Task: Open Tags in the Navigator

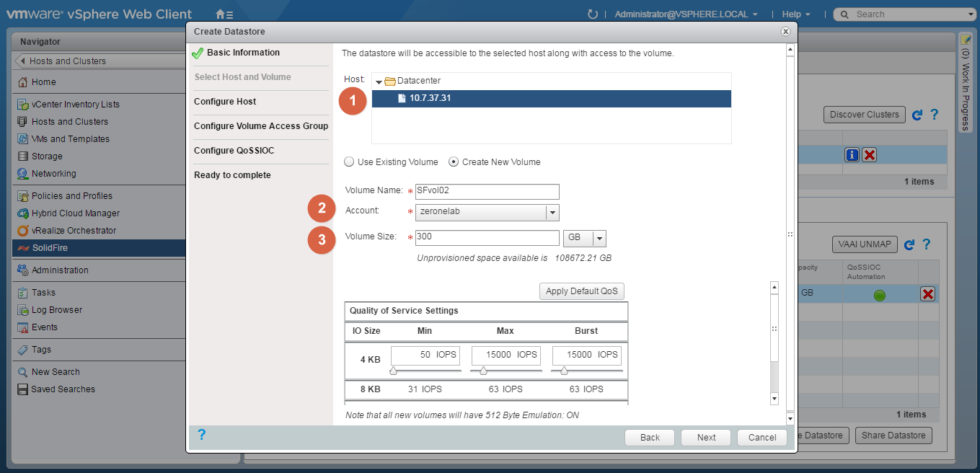Action: coord(41,350)
